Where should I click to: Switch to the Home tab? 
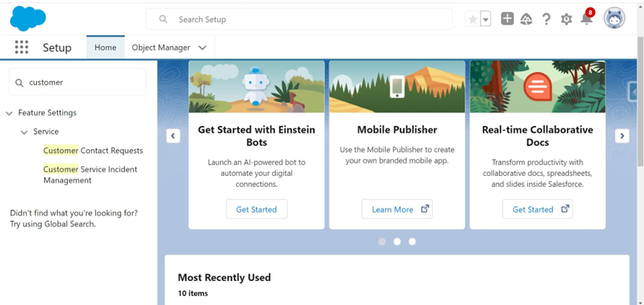pos(105,47)
